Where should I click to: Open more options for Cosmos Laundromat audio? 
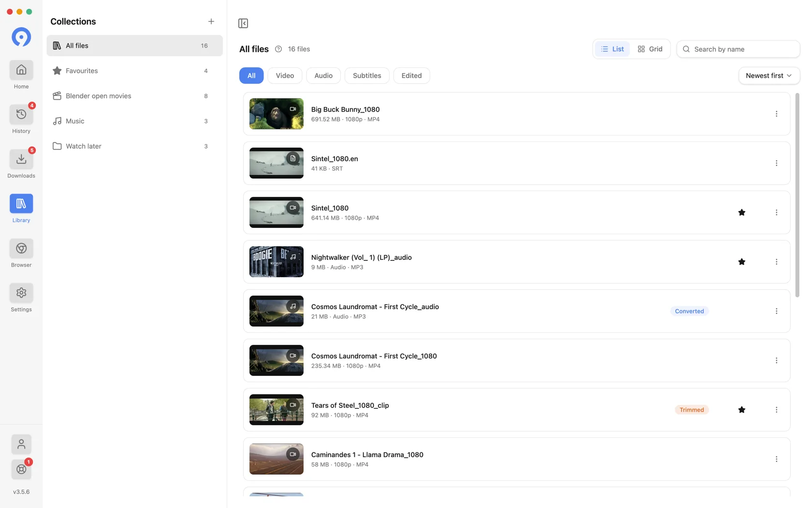click(776, 311)
